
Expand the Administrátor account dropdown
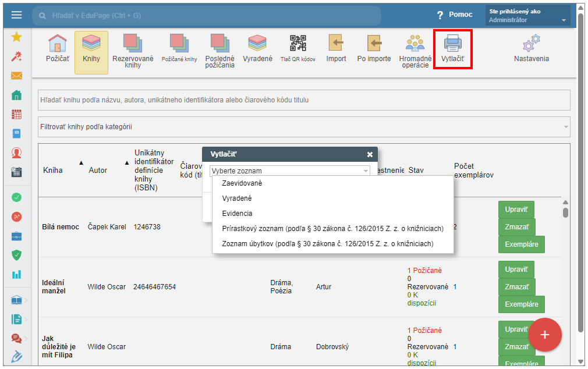527,16
